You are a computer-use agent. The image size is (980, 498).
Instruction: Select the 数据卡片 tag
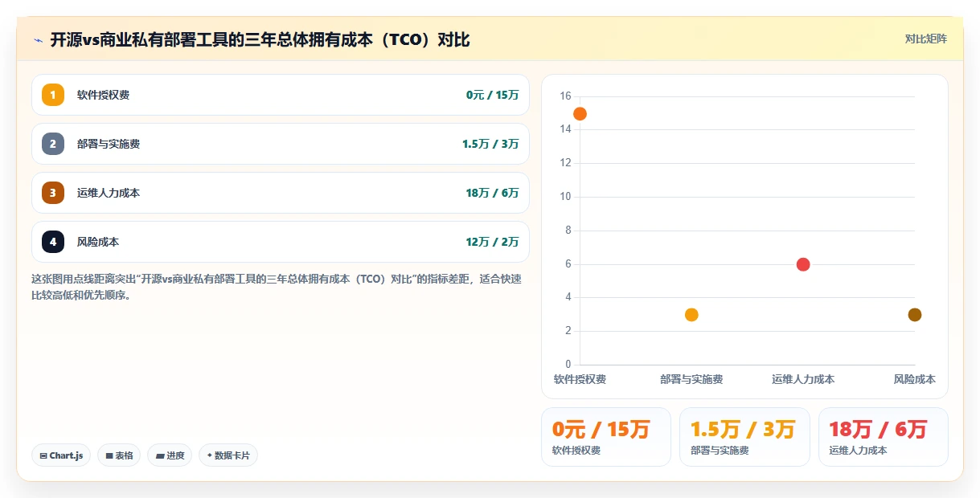(228, 455)
